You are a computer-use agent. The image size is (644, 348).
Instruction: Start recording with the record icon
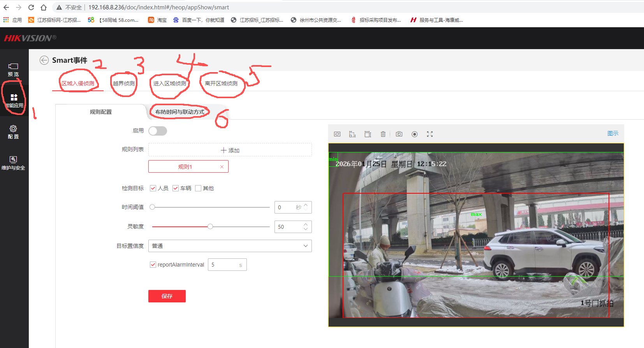[x=415, y=134]
